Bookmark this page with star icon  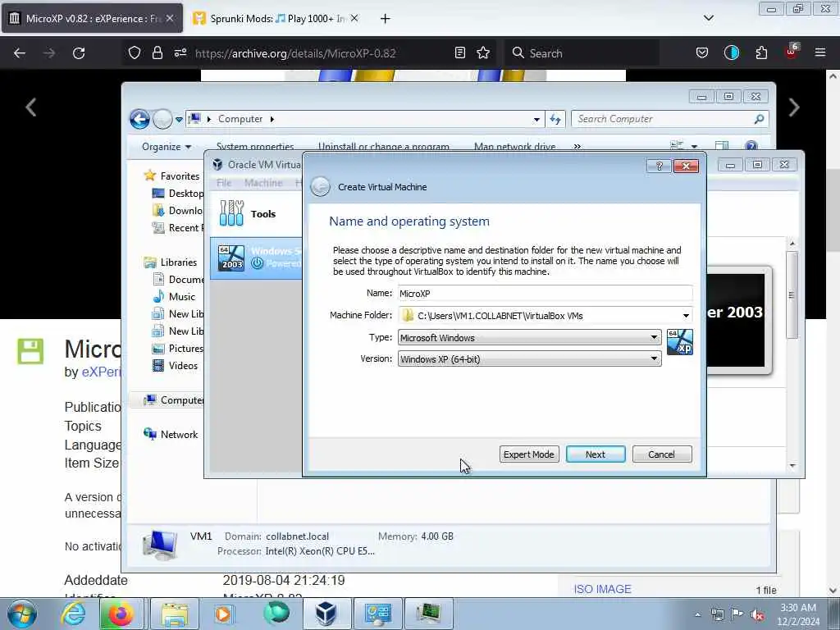coord(483,52)
